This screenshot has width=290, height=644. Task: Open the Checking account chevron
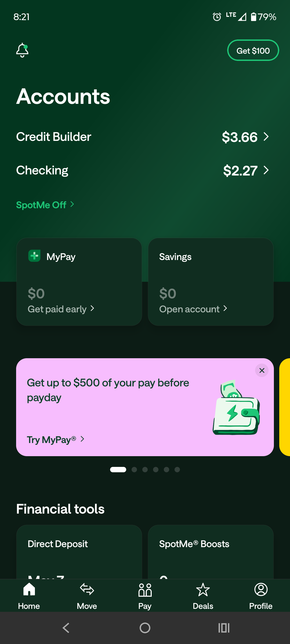pyautogui.click(x=266, y=170)
